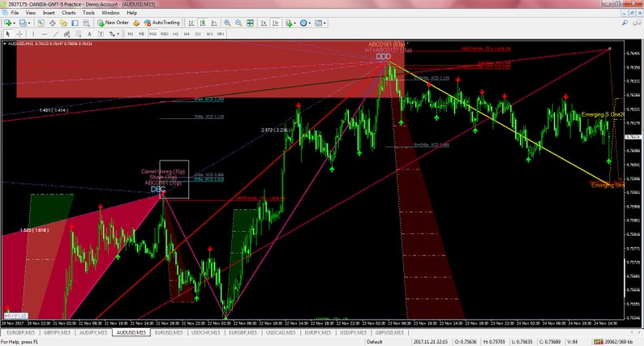Select the crosshair tool
The width and height of the screenshot is (644, 346).
(x=19, y=34)
